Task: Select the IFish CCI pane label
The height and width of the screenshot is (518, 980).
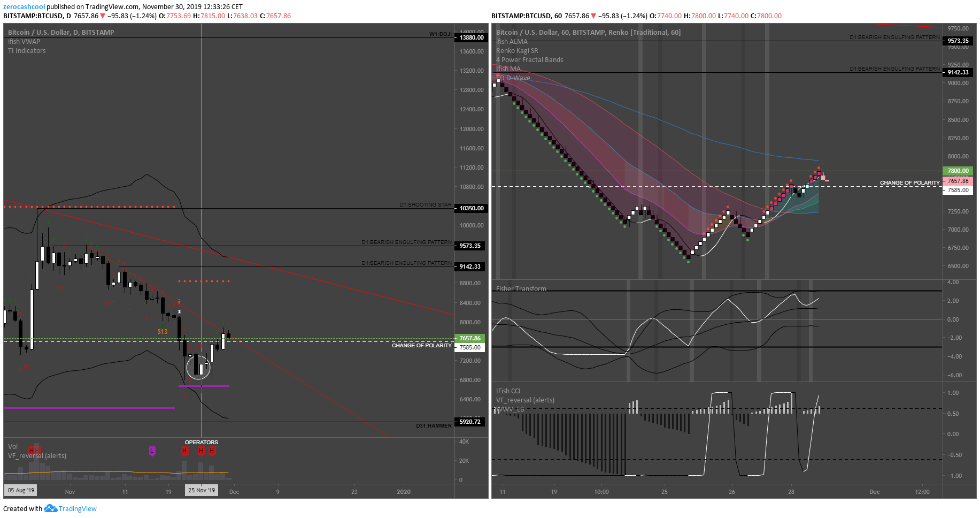Action: pos(508,391)
